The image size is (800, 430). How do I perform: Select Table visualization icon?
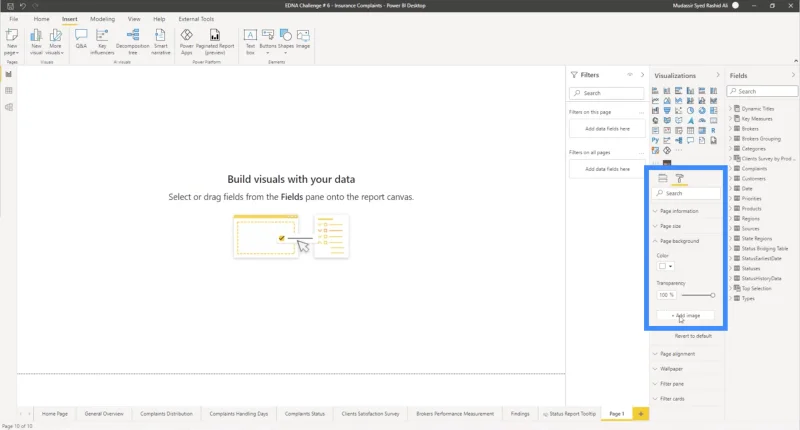click(x=690, y=131)
